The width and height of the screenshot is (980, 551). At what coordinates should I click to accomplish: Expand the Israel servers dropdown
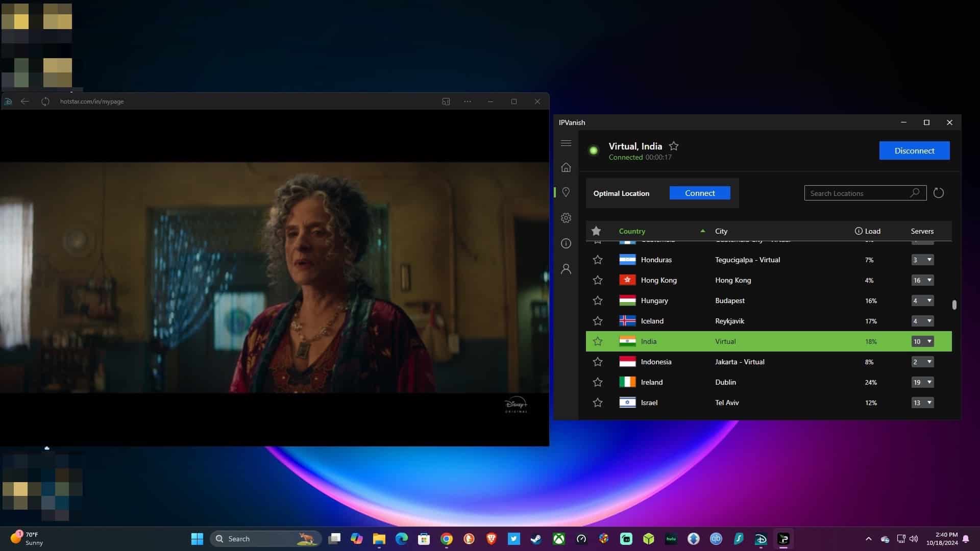[922, 403]
